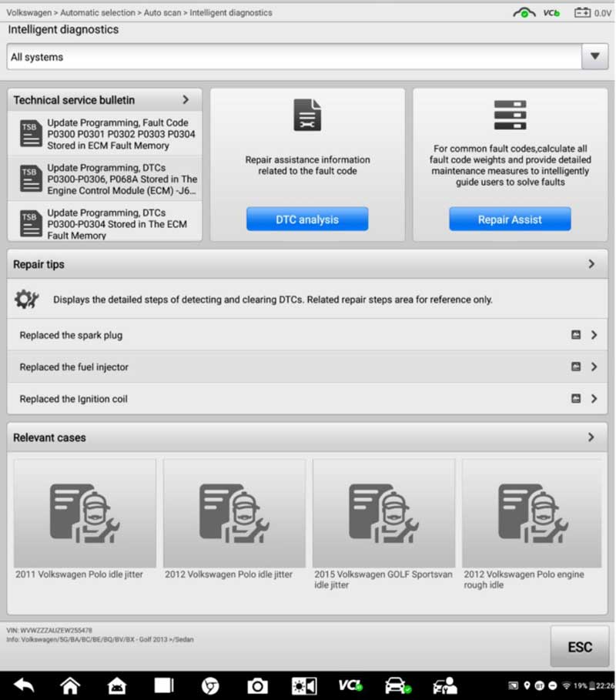Tap the Back arrow in navigation bar

point(24,685)
